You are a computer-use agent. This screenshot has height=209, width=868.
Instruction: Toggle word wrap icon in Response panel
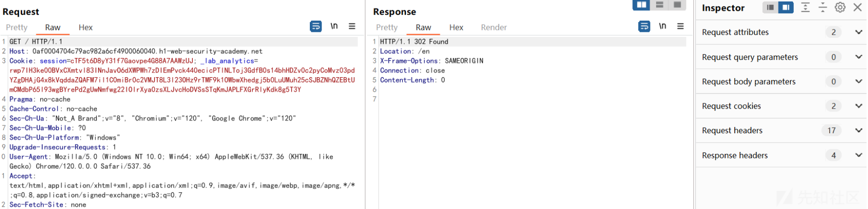(644, 26)
